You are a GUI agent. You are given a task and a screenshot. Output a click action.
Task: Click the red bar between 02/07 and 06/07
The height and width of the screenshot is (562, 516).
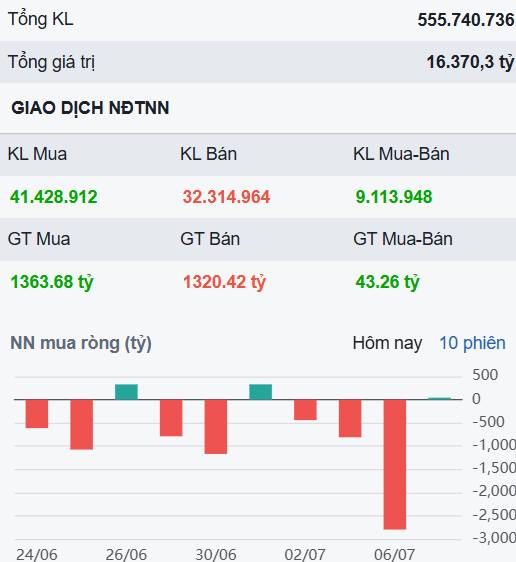[350, 418]
